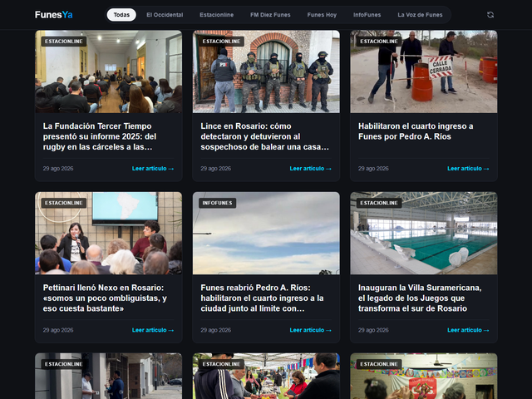Select the Funes Hoy tab
The image size is (532, 399).
pyautogui.click(x=322, y=15)
